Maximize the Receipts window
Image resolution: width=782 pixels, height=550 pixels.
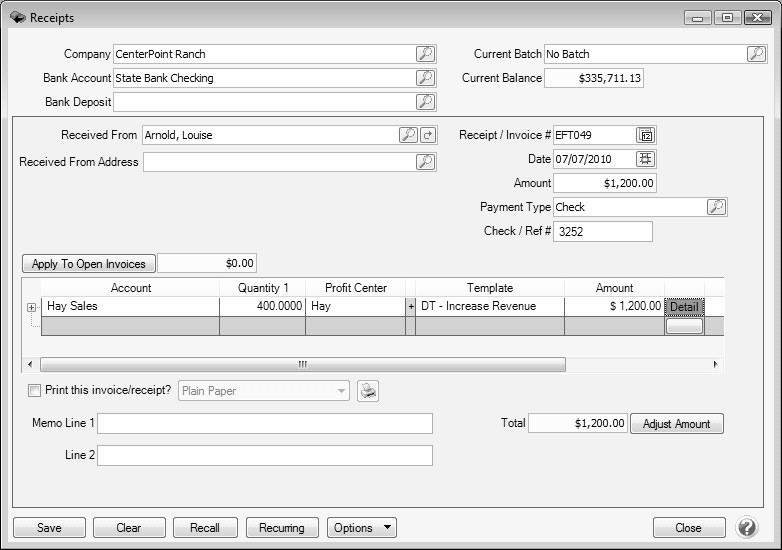click(727, 17)
